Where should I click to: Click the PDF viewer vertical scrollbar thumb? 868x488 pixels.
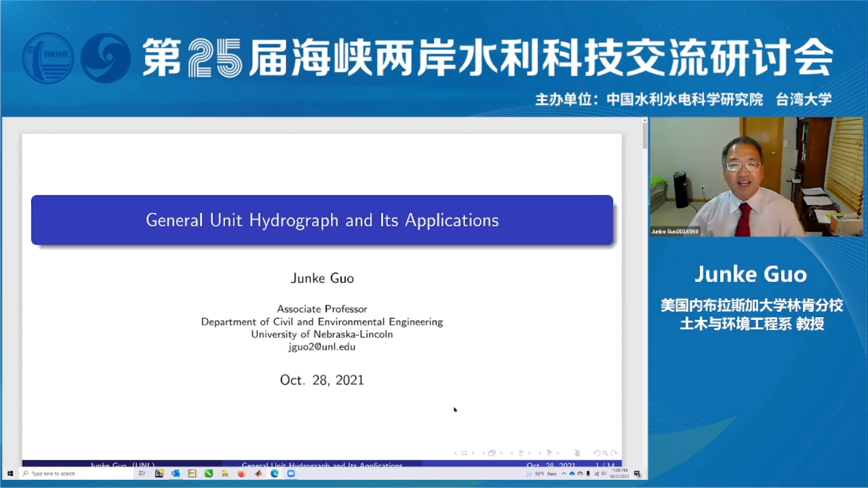tap(645, 135)
